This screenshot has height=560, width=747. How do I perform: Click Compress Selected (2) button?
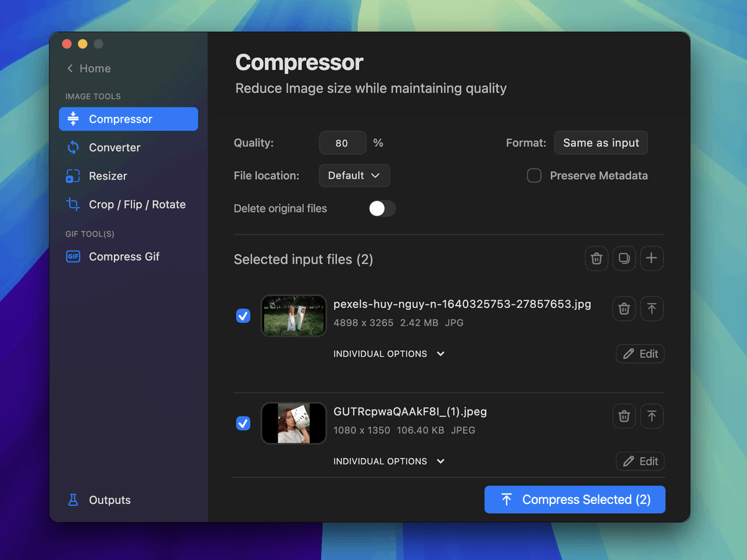click(x=575, y=500)
